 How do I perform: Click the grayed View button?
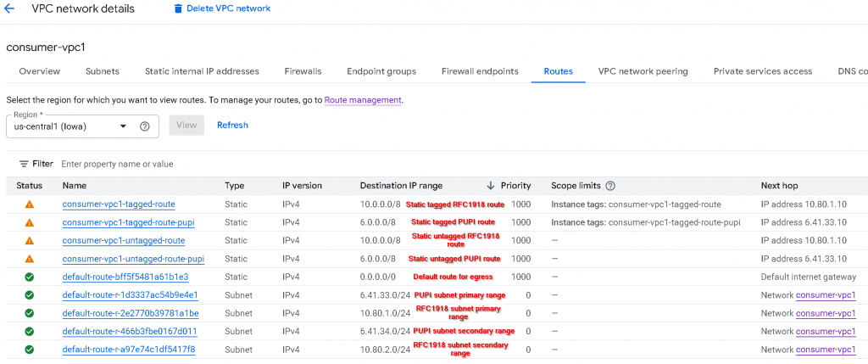(x=186, y=126)
